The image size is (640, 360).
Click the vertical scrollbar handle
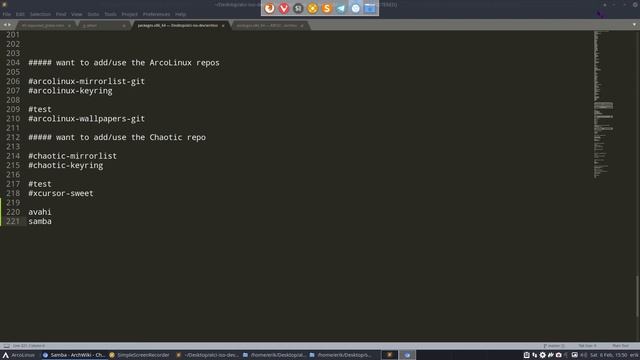coord(637,297)
